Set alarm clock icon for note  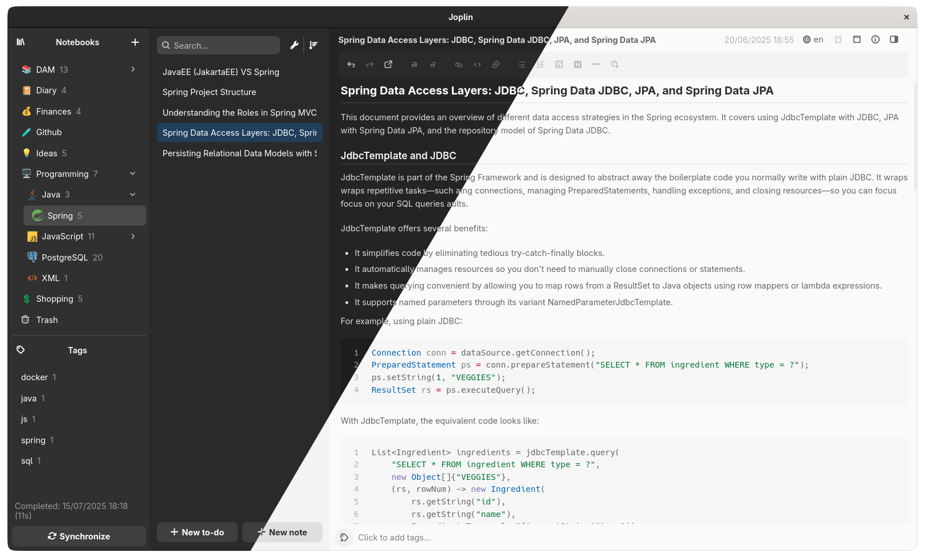(x=838, y=40)
